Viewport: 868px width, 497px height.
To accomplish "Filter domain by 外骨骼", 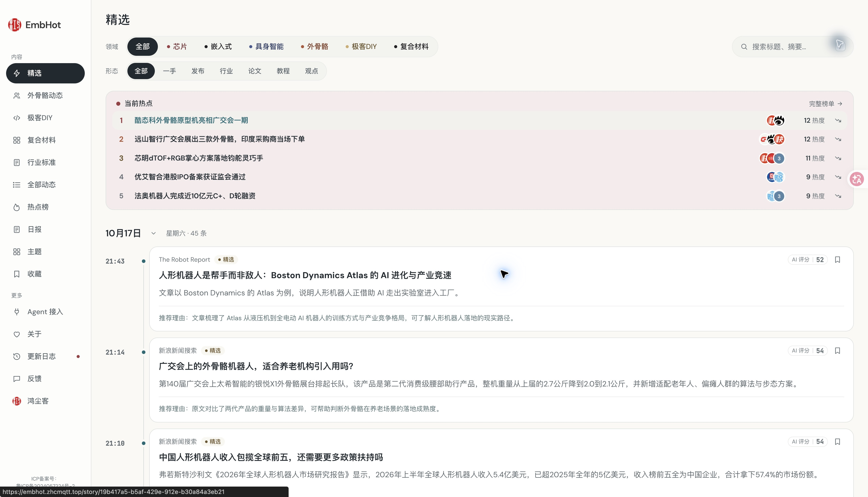I will 314,46.
